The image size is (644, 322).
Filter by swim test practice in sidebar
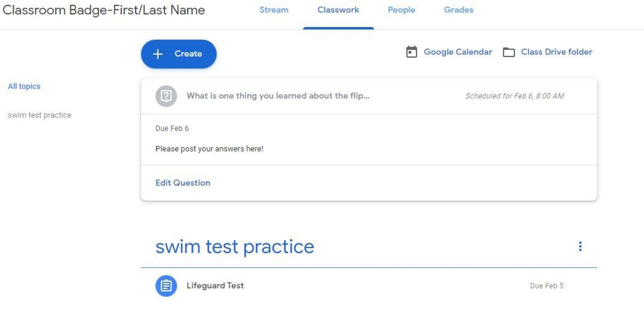coord(40,115)
